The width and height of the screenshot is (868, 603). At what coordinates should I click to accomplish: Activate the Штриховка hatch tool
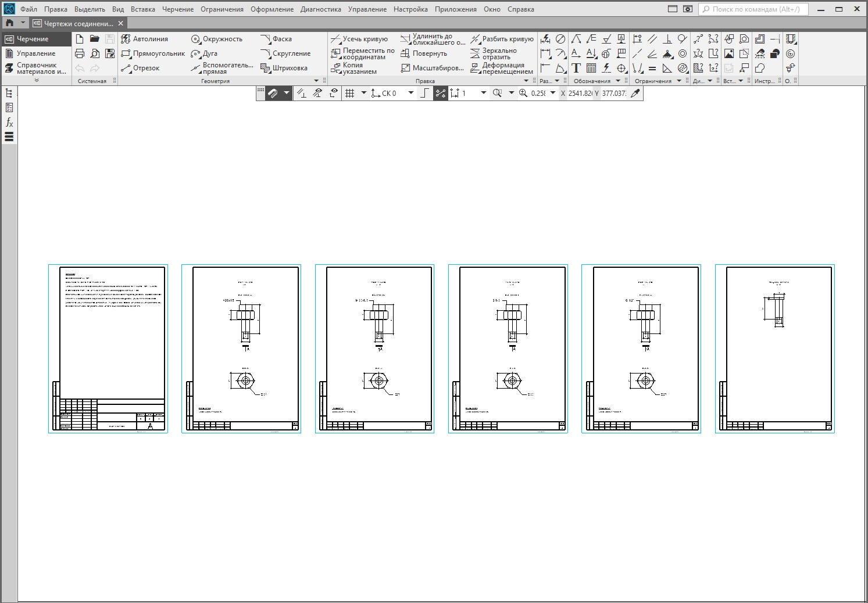284,68
